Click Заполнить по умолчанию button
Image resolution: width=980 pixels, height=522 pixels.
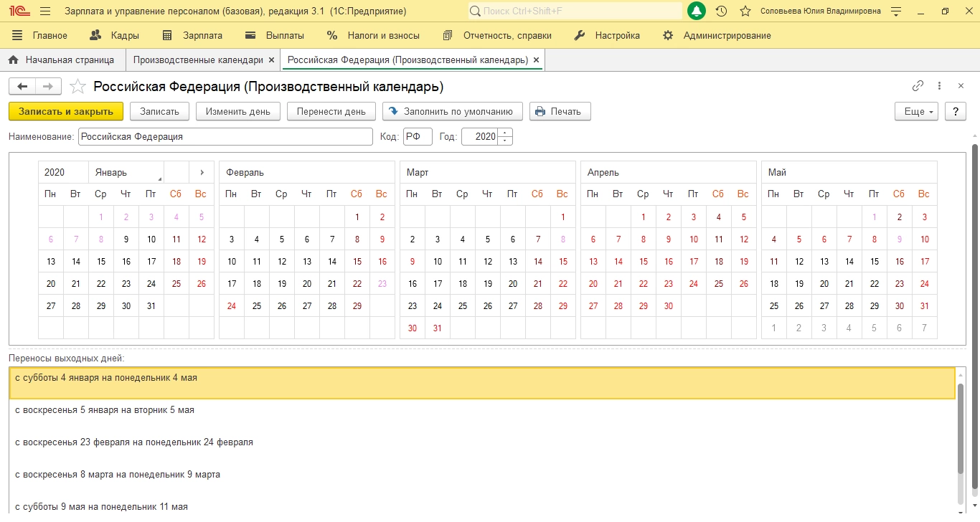453,111
